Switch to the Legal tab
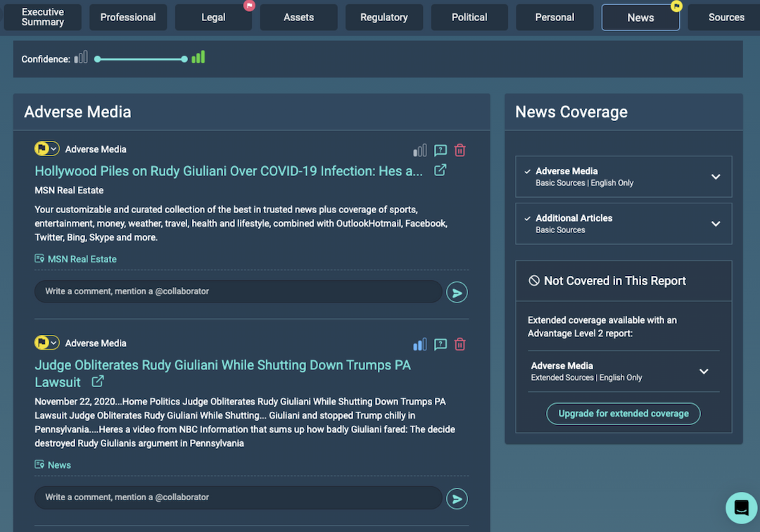Viewport: 760px width, 532px height. 213,18
